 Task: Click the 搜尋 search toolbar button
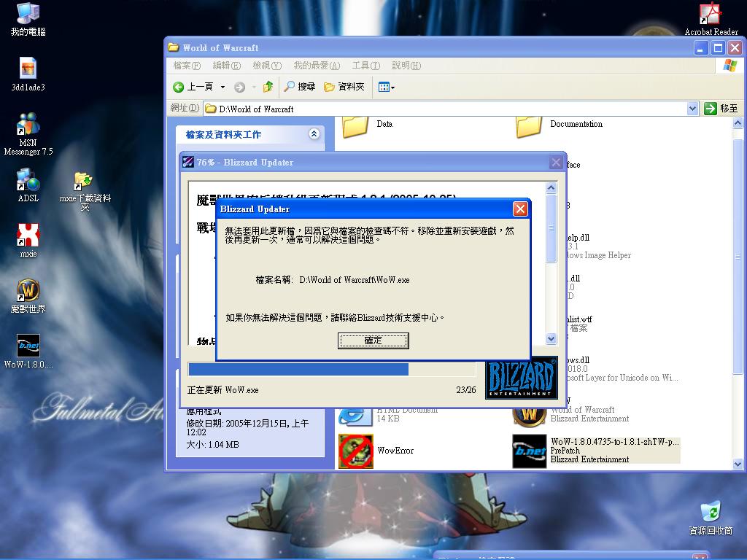click(x=300, y=87)
